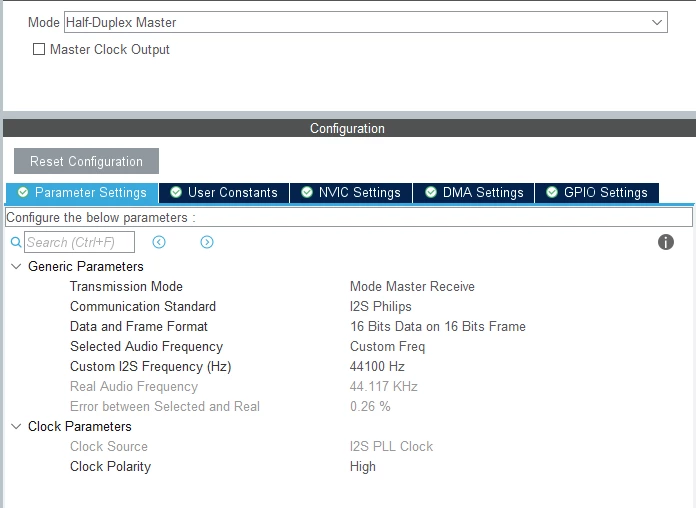This screenshot has height=508, width=696.
Task: Click the Clock Source label
Action: [109, 446]
